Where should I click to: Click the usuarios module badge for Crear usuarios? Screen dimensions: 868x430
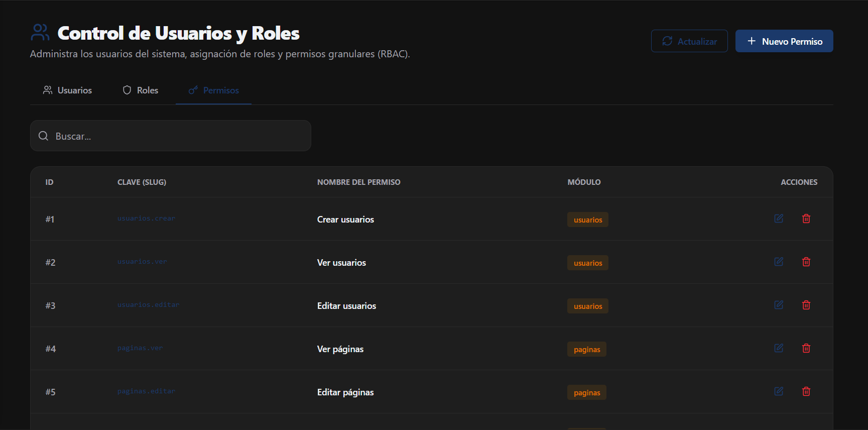tap(588, 220)
